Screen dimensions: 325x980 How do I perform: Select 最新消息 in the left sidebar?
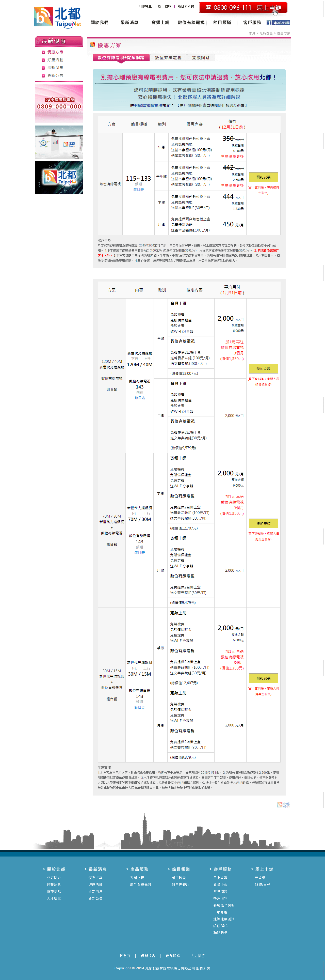(x=55, y=68)
